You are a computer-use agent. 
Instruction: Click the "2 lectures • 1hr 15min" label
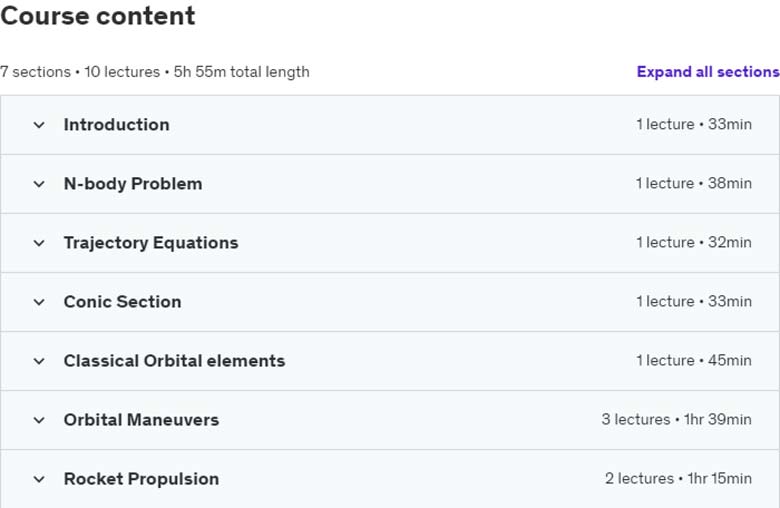[x=678, y=479]
